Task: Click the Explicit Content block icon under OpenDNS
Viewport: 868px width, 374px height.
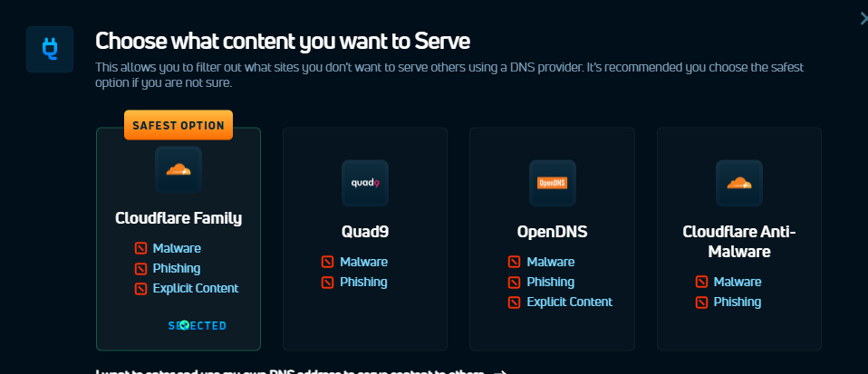Action: [515, 302]
